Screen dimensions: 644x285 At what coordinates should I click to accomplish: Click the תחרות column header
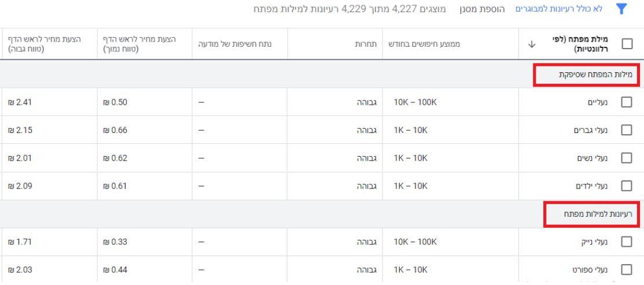point(366,45)
